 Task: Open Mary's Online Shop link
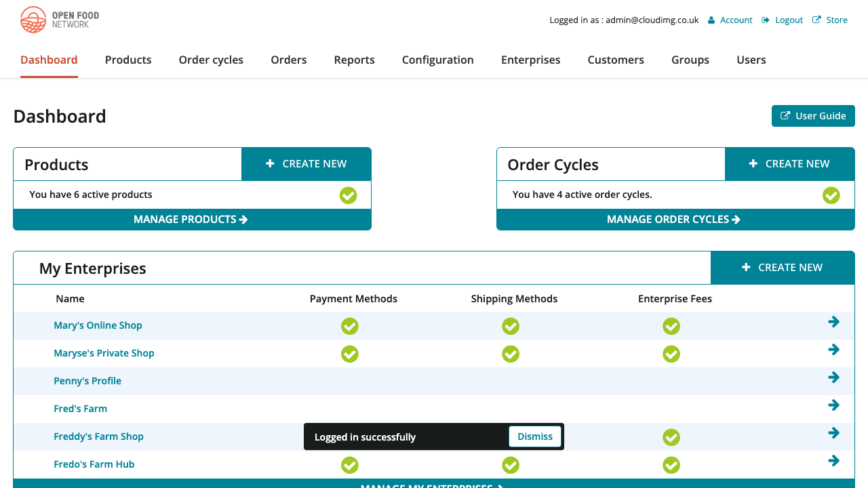(98, 325)
